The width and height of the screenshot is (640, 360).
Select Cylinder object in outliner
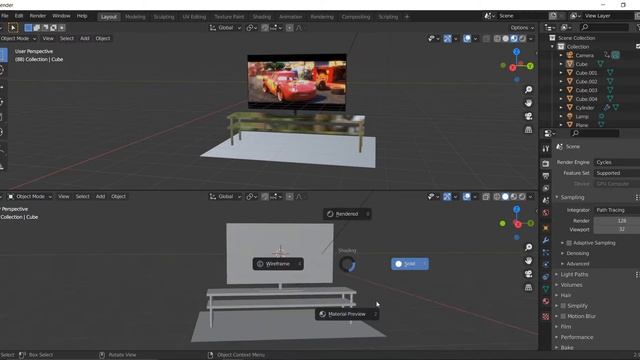(584, 108)
